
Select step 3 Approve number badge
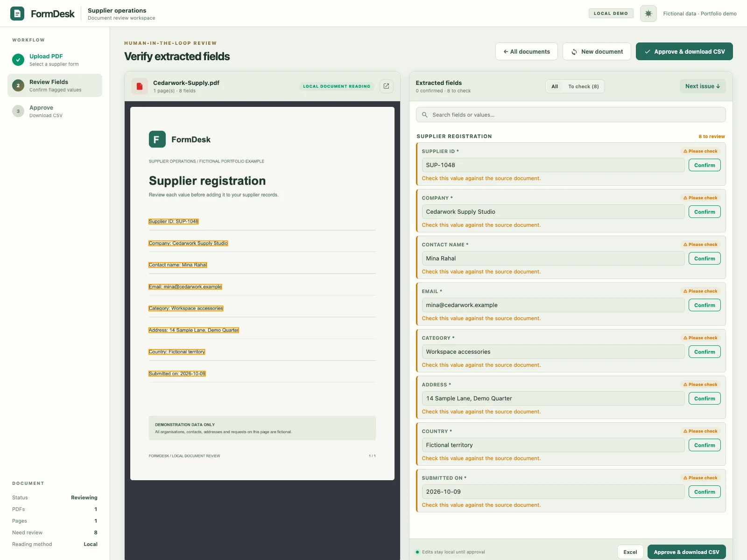pyautogui.click(x=18, y=111)
